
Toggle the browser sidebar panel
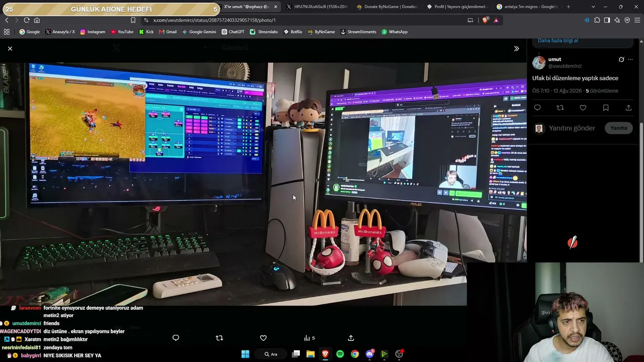click(x=607, y=20)
